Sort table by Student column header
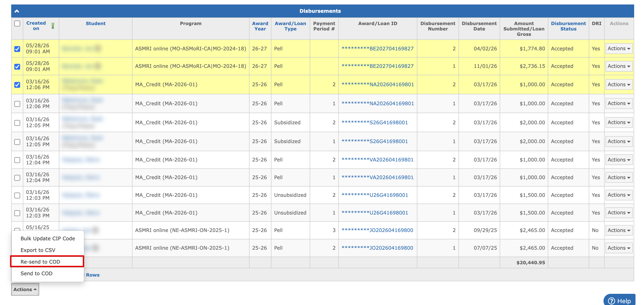Image resolution: width=644 pixels, height=305 pixels. tap(96, 24)
